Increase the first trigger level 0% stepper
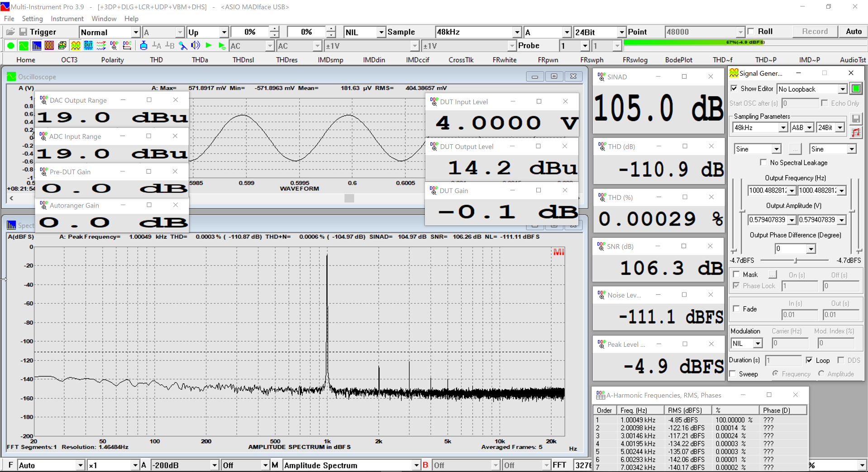This screenshot has height=472, width=868. coord(274,29)
